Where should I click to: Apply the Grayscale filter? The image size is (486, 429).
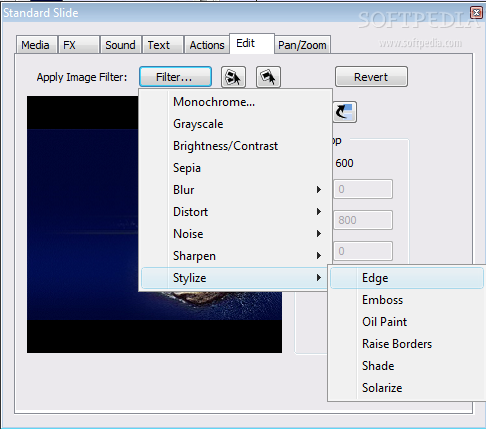tap(235, 124)
